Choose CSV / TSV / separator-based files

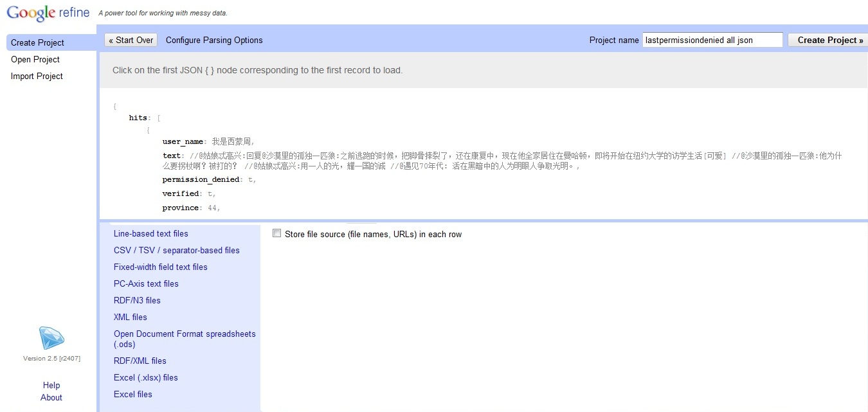coord(177,250)
